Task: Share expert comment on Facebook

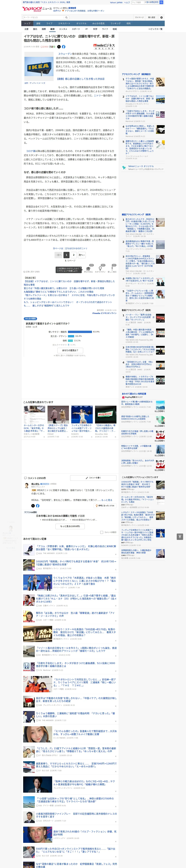Action: 38,506
